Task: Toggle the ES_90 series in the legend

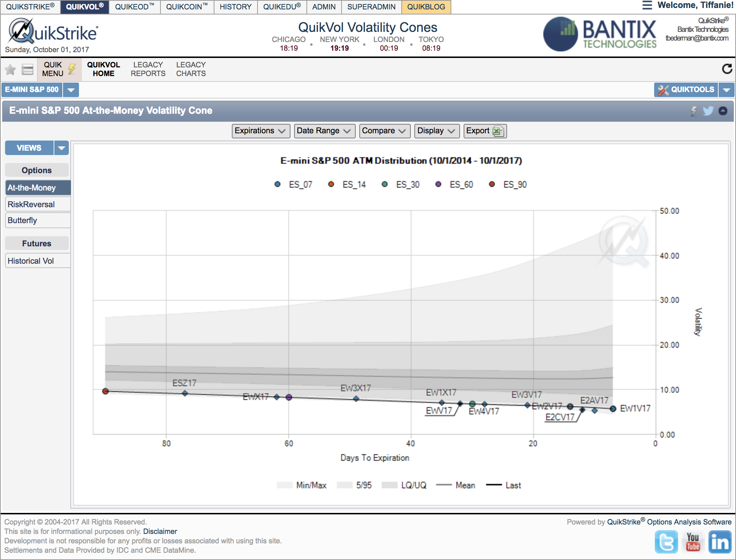Action: click(508, 184)
